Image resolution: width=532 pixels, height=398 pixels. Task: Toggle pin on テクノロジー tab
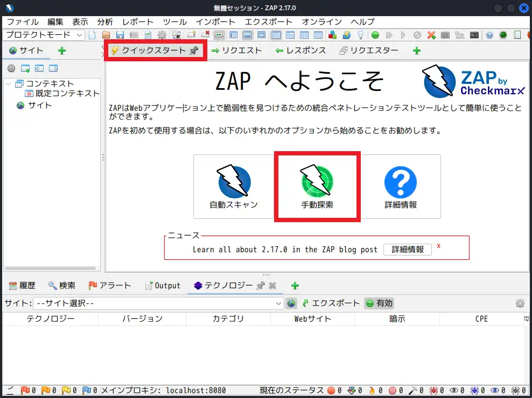coord(260,286)
